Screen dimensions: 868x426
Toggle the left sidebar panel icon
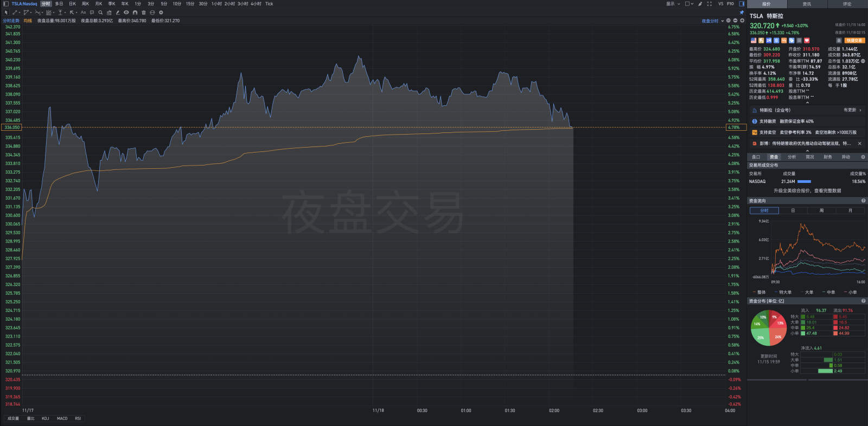(x=6, y=4)
